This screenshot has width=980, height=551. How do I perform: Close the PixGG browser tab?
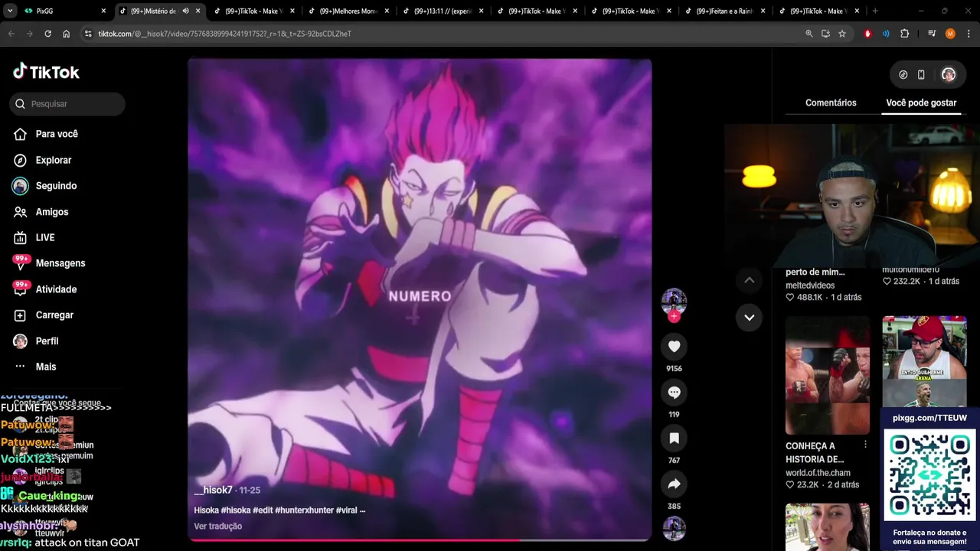(103, 11)
